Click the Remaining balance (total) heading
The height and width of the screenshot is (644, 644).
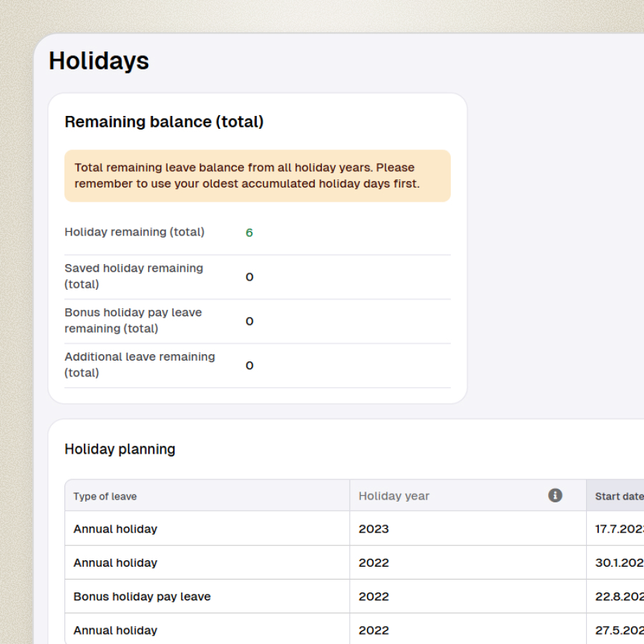(x=164, y=122)
